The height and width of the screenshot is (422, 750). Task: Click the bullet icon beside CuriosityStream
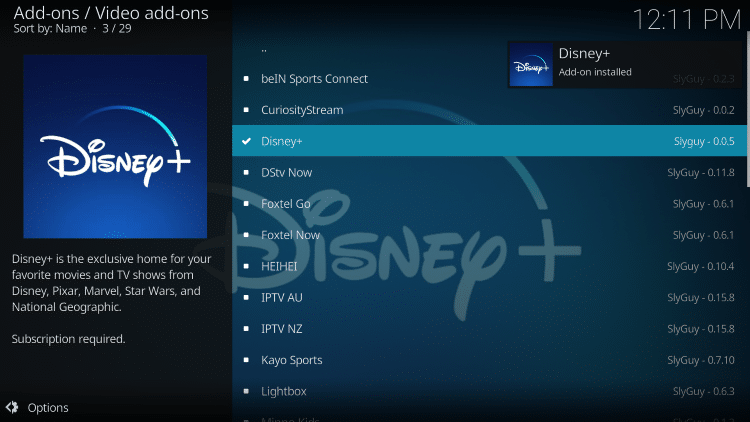(x=246, y=110)
